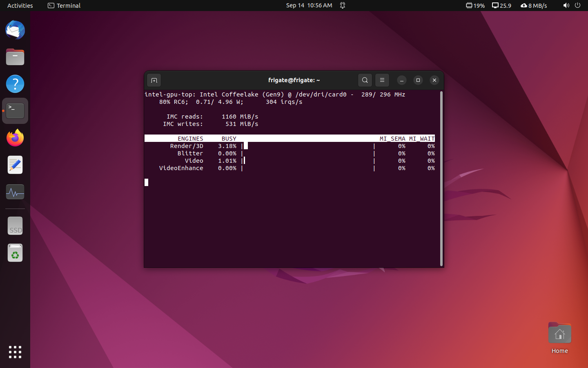Launch Firefox from the dock
This screenshot has height=368, width=588.
[15, 138]
